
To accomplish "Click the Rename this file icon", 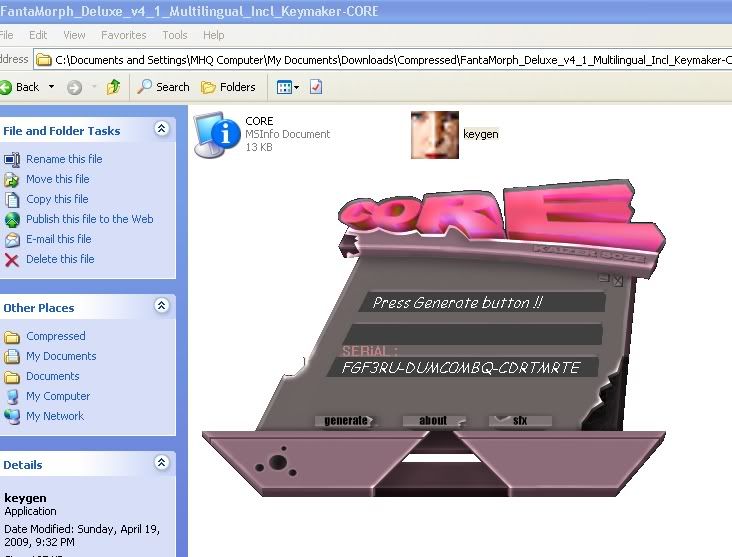I will click(12, 160).
